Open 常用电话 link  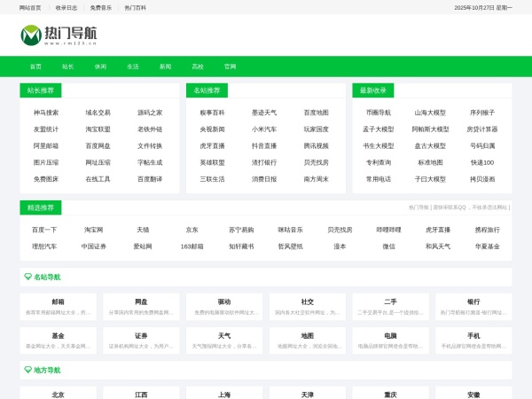pyautogui.click(x=379, y=179)
